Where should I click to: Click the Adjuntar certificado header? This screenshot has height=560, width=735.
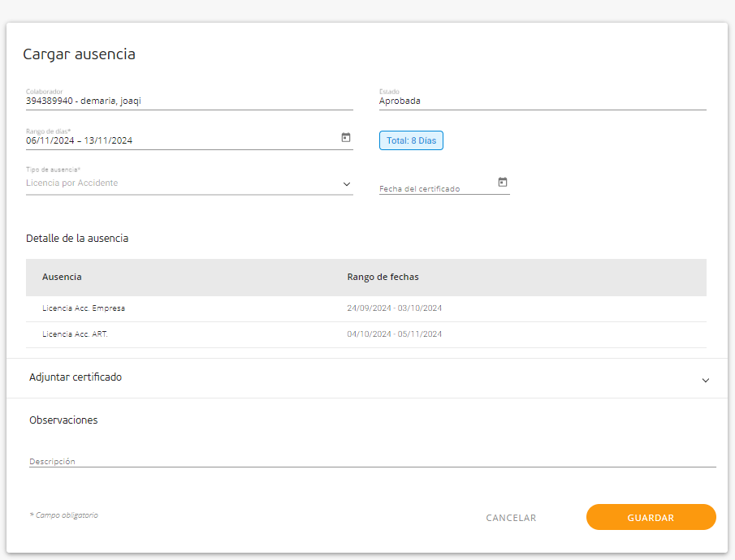point(76,377)
